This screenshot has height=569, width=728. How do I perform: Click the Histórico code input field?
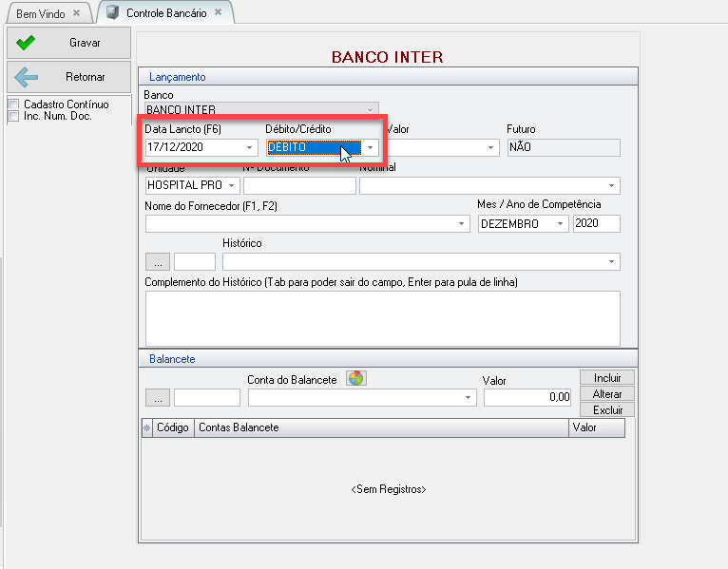(x=195, y=262)
